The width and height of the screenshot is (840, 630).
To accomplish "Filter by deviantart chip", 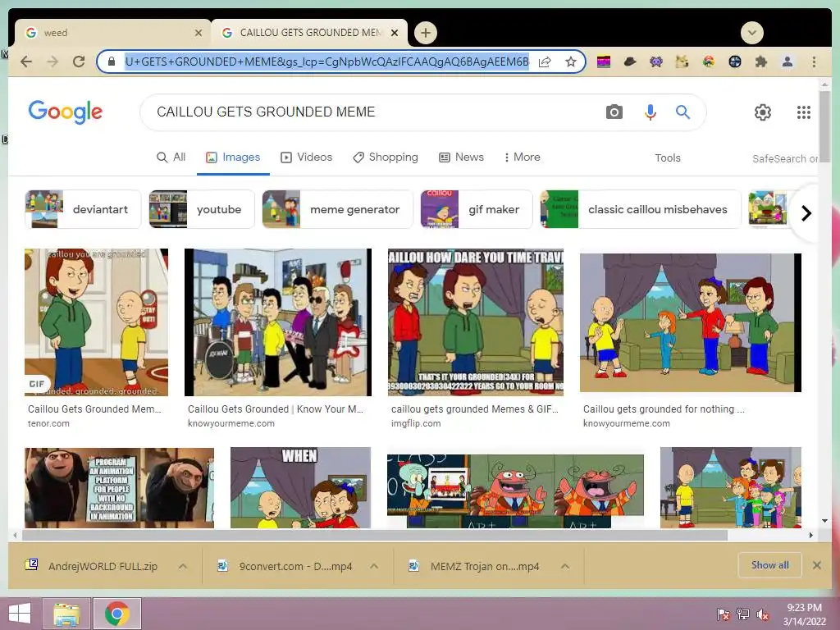I will click(x=83, y=209).
